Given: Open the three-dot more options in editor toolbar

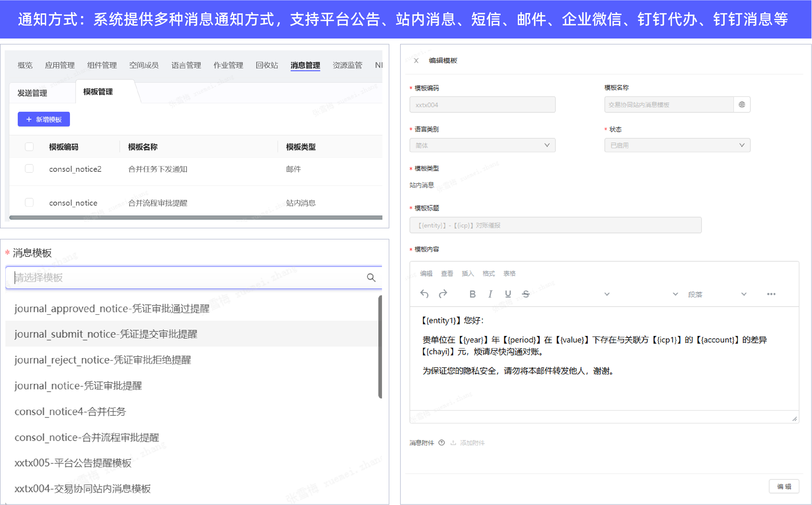Looking at the screenshot, I should [771, 294].
